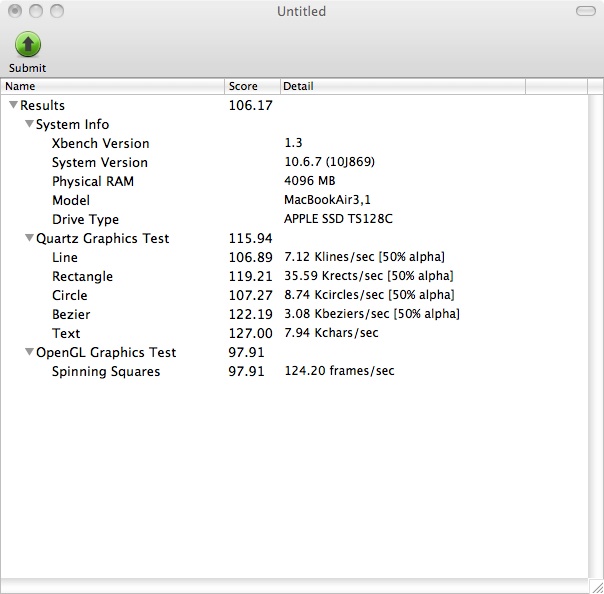Image resolution: width=604 pixels, height=594 pixels.
Task: Select the System Version row
Action: pyautogui.click(x=294, y=162)
